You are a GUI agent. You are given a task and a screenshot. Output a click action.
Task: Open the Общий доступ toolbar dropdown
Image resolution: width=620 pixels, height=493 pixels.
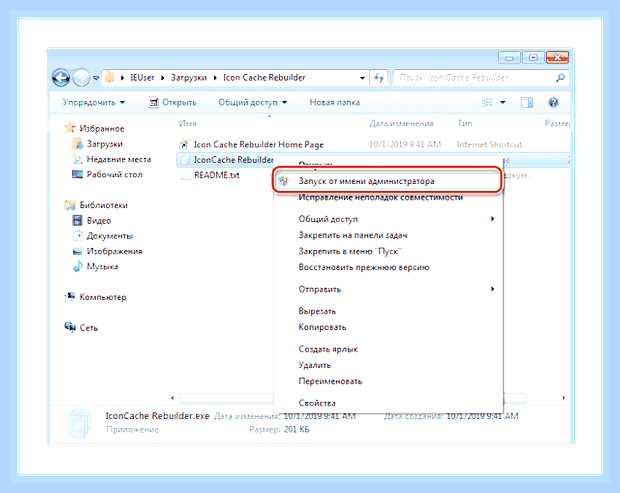click(x=253, y=102)
